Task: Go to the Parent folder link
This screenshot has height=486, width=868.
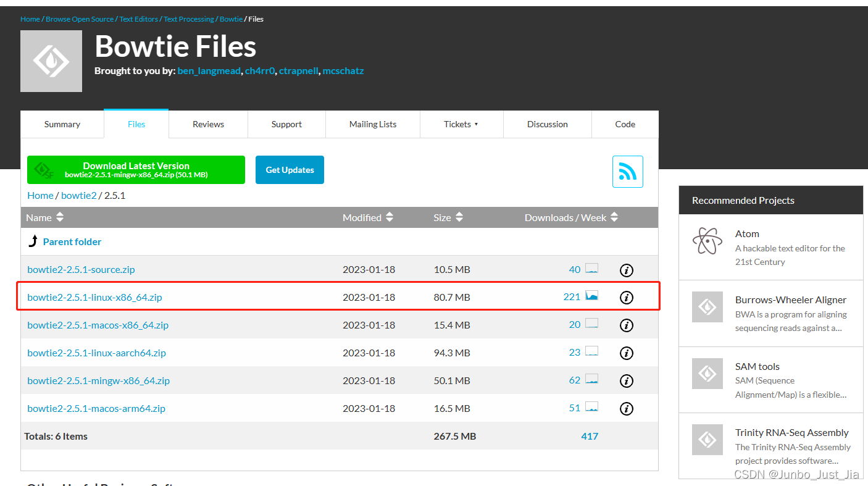Action: point(72,241)
